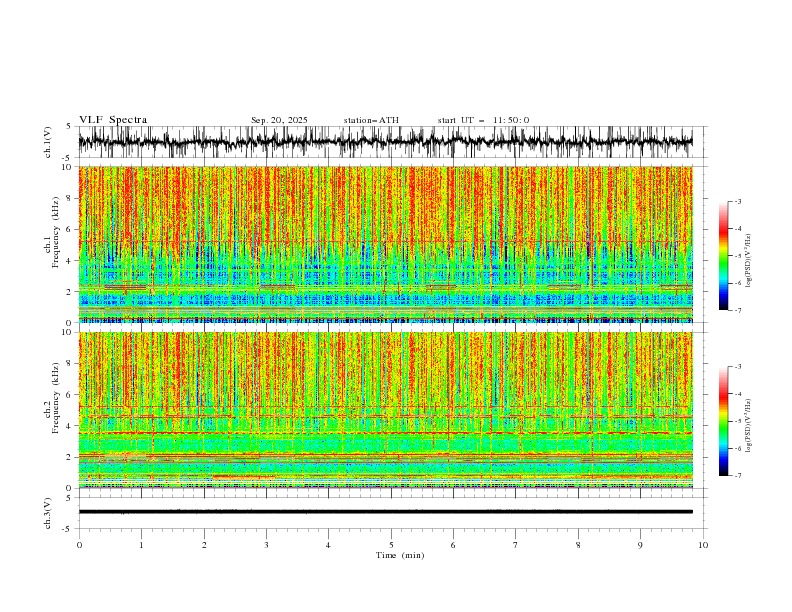This screenshot has height=612, width=792.
Task: Click time axis tick label "1"
Action: point(141,545)
